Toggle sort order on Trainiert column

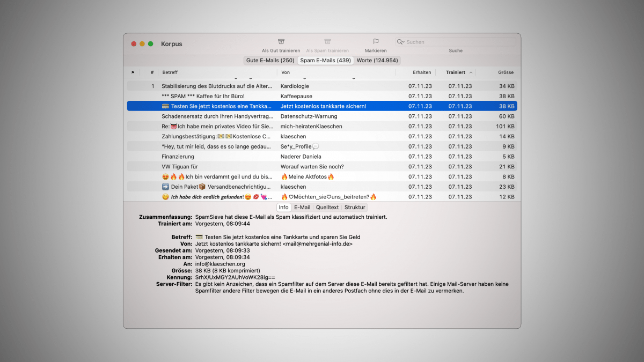(x=456, y=72)
